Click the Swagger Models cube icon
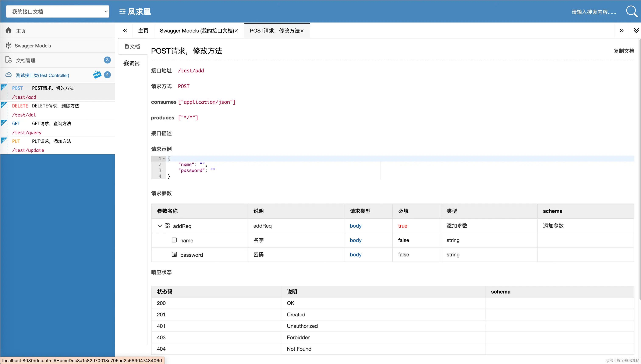The width and height of the screenshot is (641, 364). pos(8,46)
